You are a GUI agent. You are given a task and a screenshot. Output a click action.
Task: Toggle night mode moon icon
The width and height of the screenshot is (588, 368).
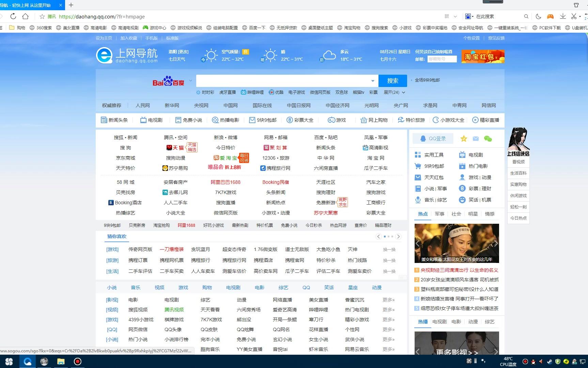pos(538,16)
